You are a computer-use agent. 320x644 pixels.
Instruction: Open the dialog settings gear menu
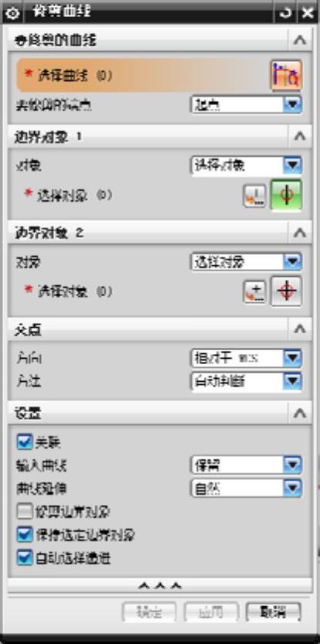[x=13, y=14]
